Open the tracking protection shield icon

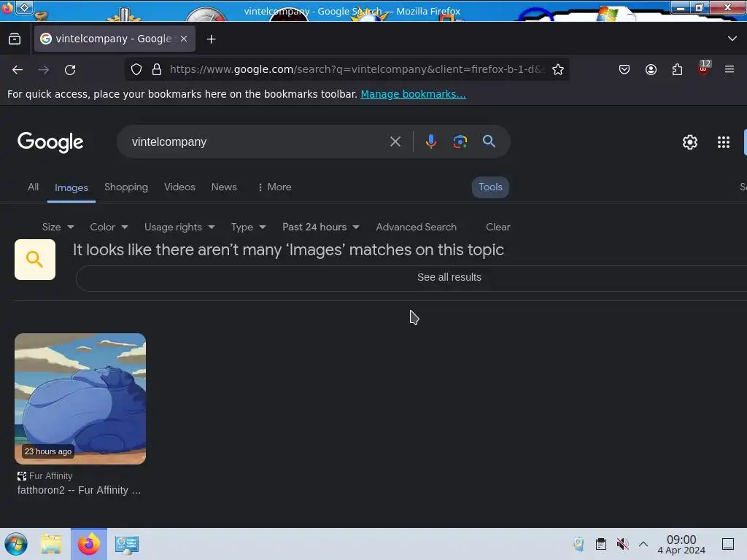pyautogui.click(x=136, y=69)
